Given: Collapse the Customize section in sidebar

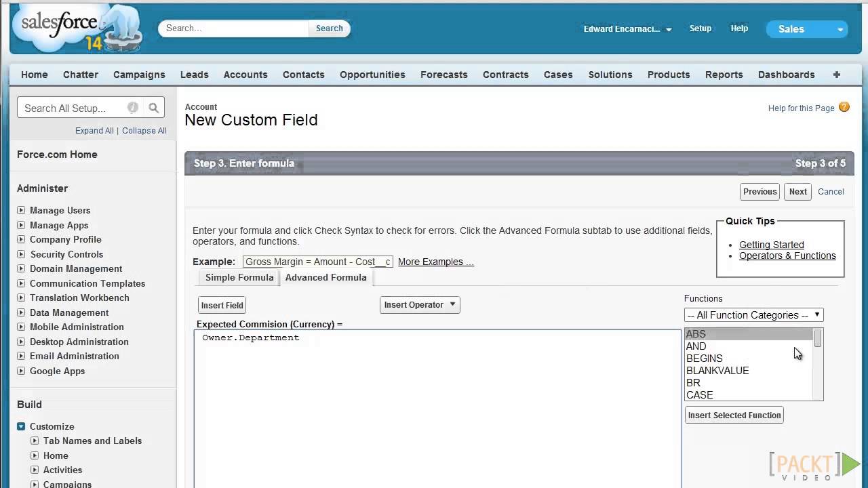Looking at the screenshot, I should (21, 426).
